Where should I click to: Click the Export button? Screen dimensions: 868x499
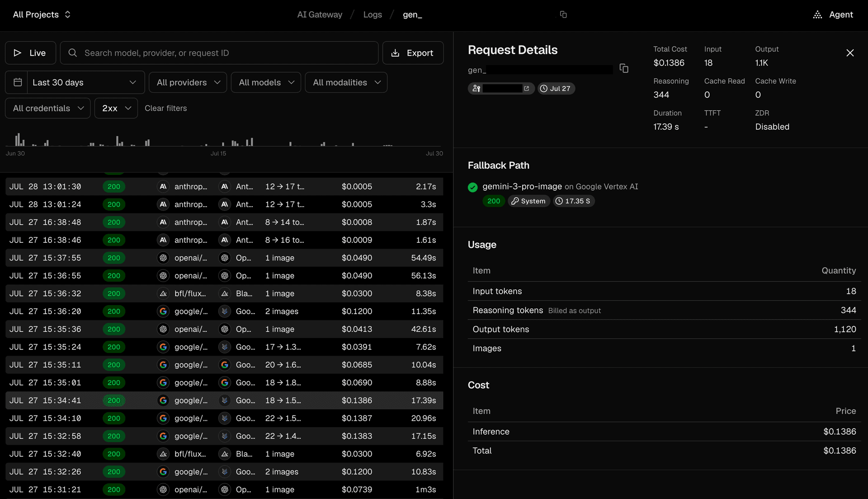click(x=413, y=53)
